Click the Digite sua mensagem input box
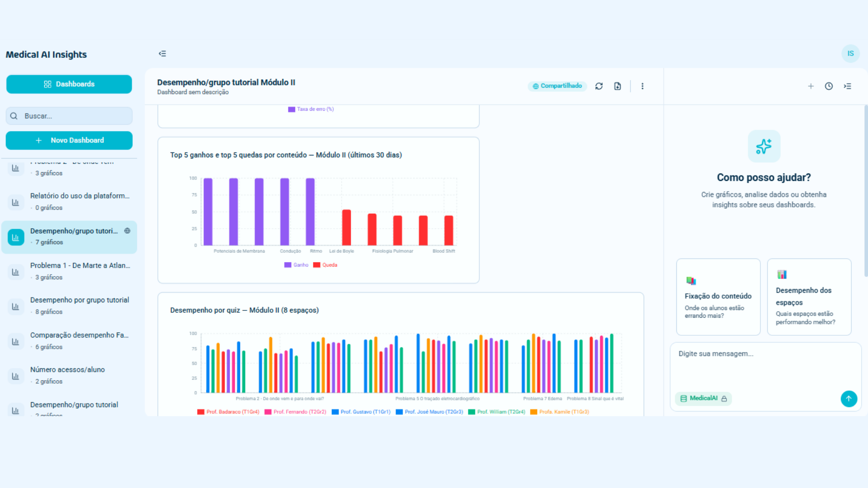The image size is (868, 488). (x=765, y=365)
